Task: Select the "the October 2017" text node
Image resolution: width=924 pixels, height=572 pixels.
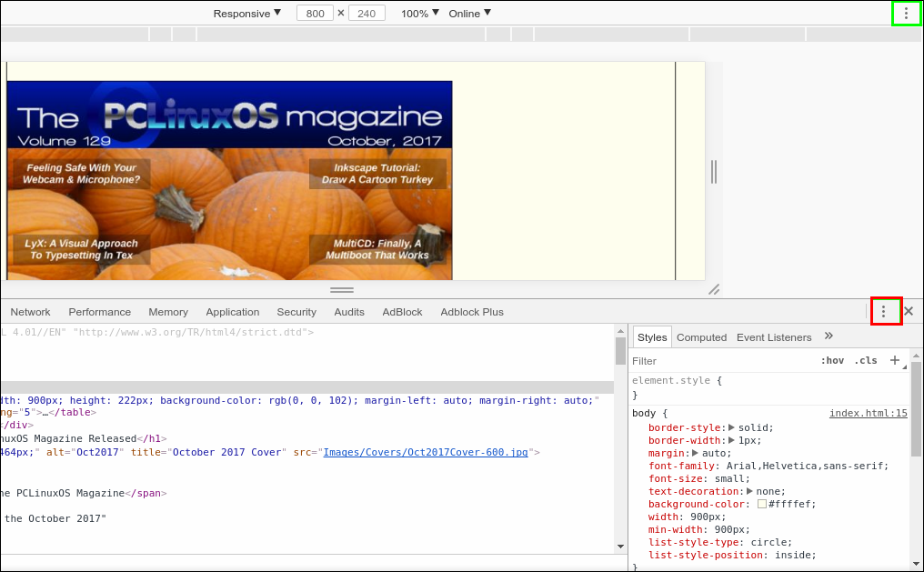Action: [55, 518]
